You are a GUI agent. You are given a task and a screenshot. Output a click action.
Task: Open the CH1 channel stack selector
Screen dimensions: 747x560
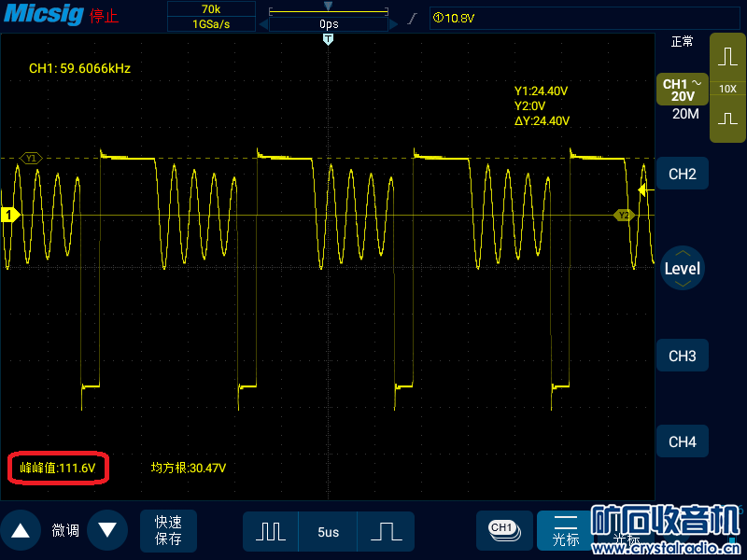click(504, 530)
